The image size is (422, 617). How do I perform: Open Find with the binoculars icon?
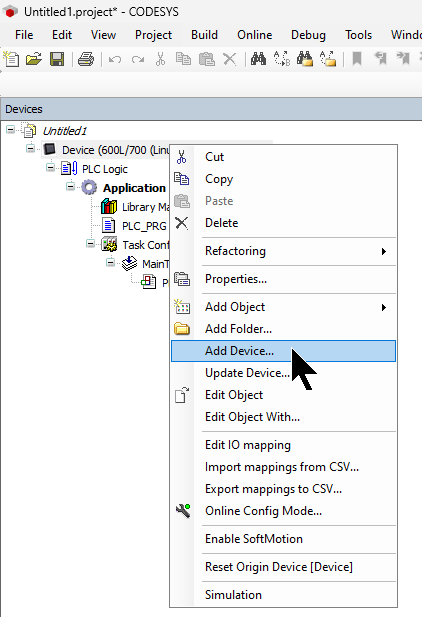tap(258, 59)
